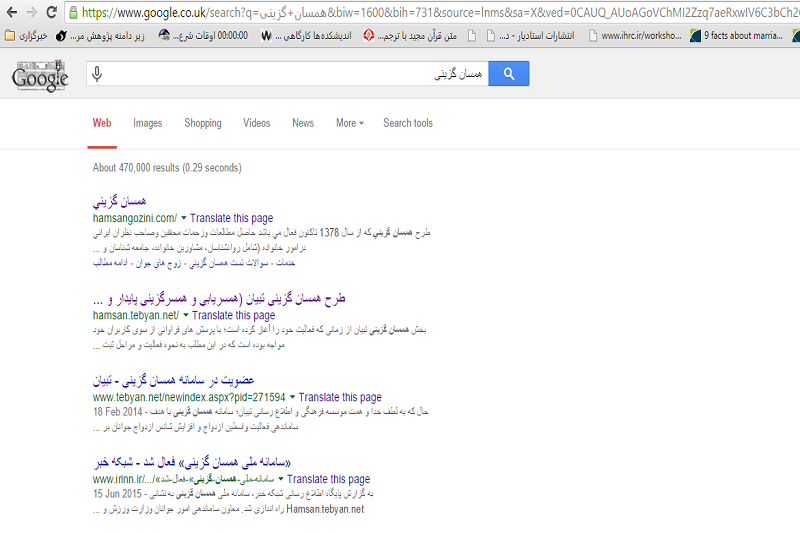Expand arrow next to tebyan.net/newindex URL

pos(292,397)
